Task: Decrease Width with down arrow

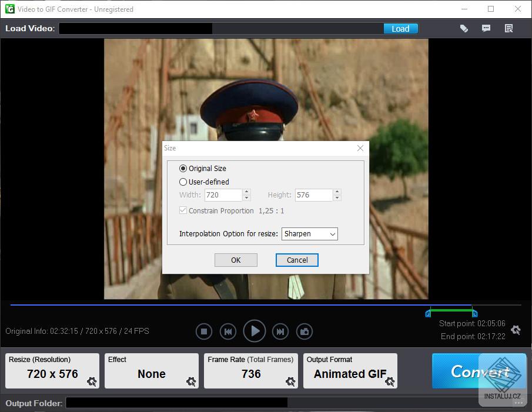Action: coord(247,198)
